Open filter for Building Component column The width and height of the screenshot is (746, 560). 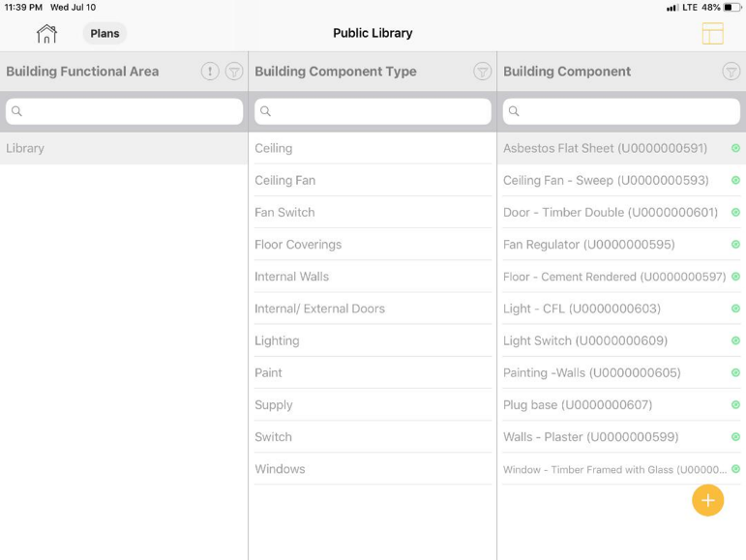point(731,72)
